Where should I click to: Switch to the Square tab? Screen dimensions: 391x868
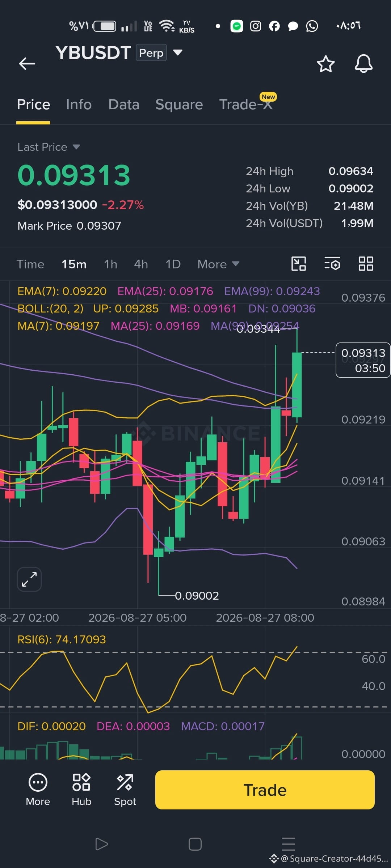coord(179,105)
